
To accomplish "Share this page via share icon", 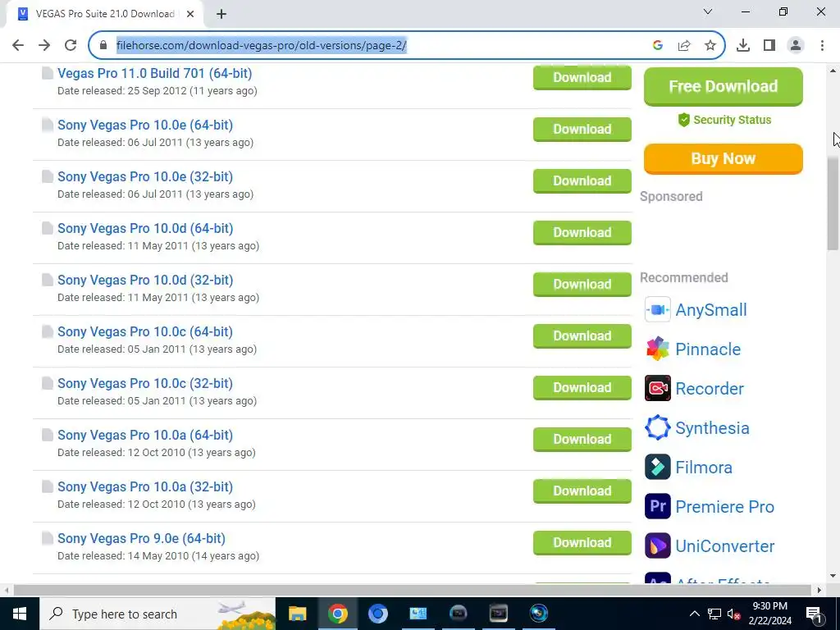I will (684, 46).
